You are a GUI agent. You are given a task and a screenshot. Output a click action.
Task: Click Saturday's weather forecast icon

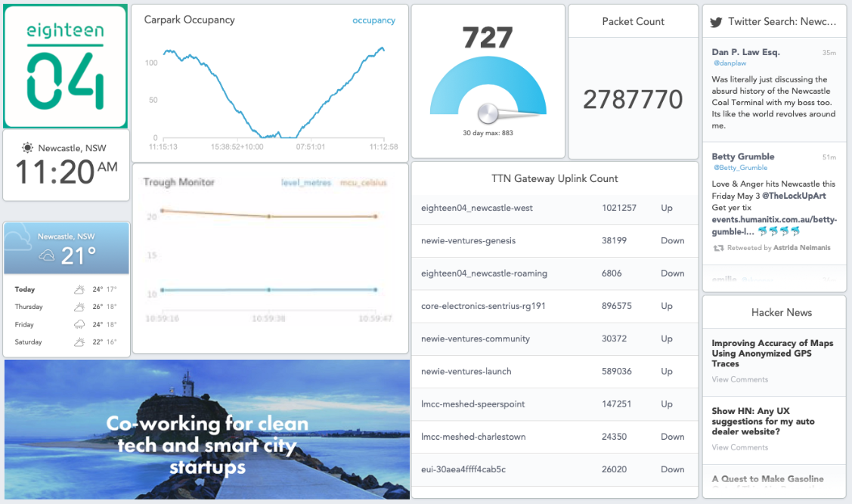(79, 342)
